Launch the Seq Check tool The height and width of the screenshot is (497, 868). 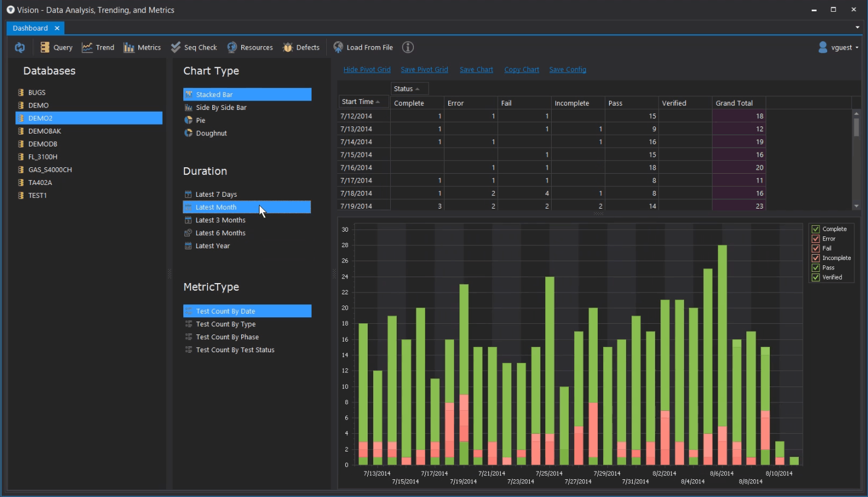tap(193, 47)
